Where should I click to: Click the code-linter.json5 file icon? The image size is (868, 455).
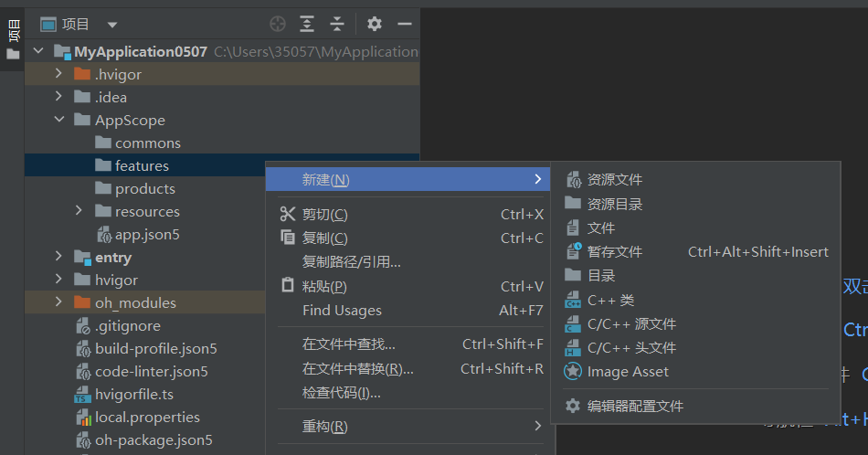pyautogui.click(x=83, y=372)
